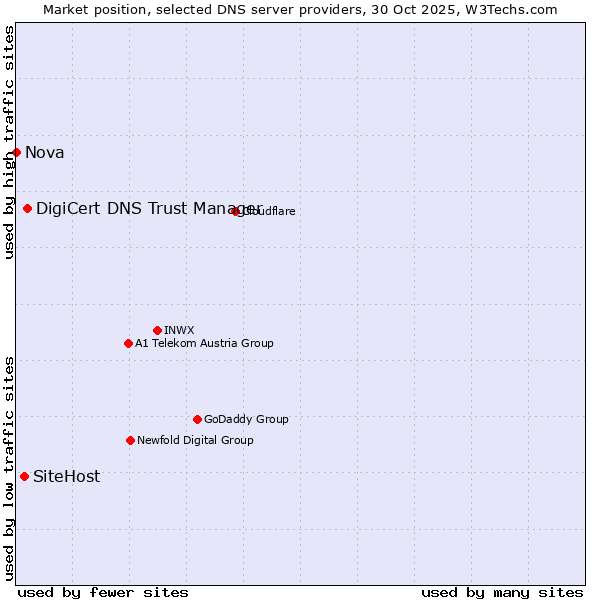This screenshot has height=600, width=600.
Task: Click the chart title mentioning W3Techs.com
Action: coord(300,9)
